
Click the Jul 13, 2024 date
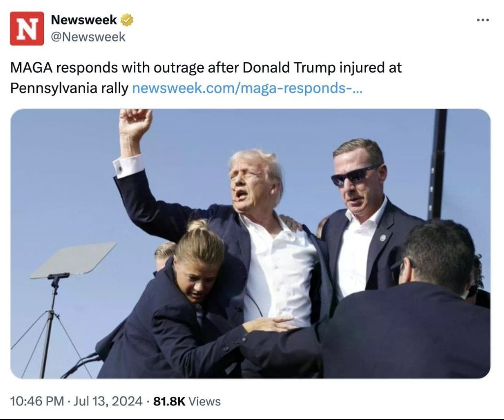(108, 401)
